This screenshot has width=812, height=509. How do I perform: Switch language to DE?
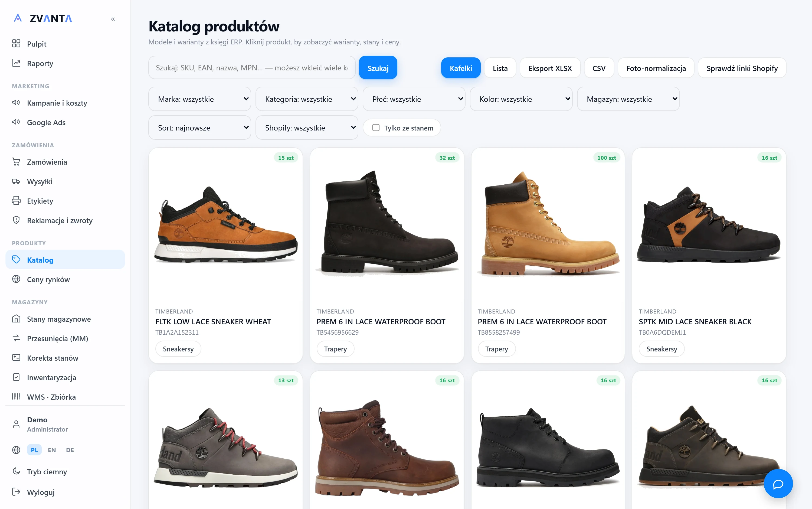70,450
